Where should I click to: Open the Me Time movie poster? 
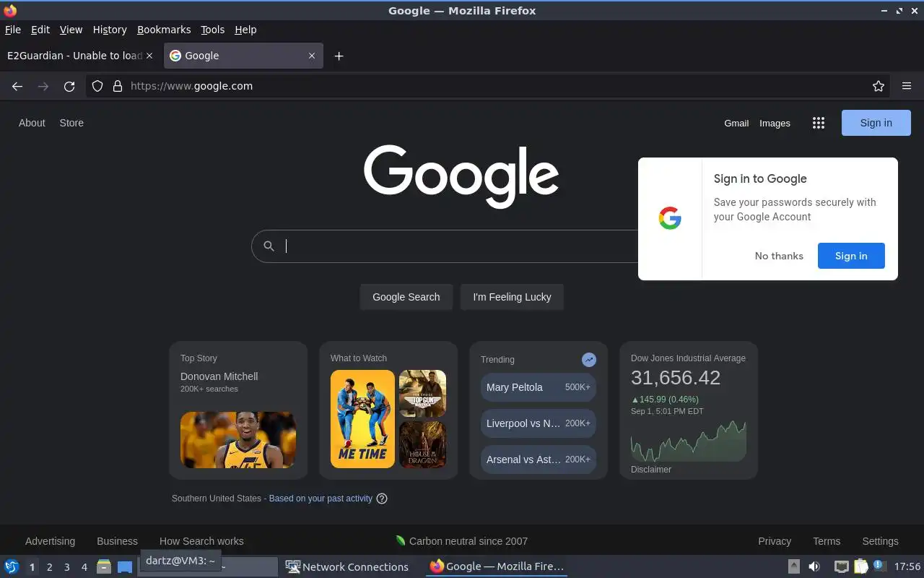pos(362,419)
